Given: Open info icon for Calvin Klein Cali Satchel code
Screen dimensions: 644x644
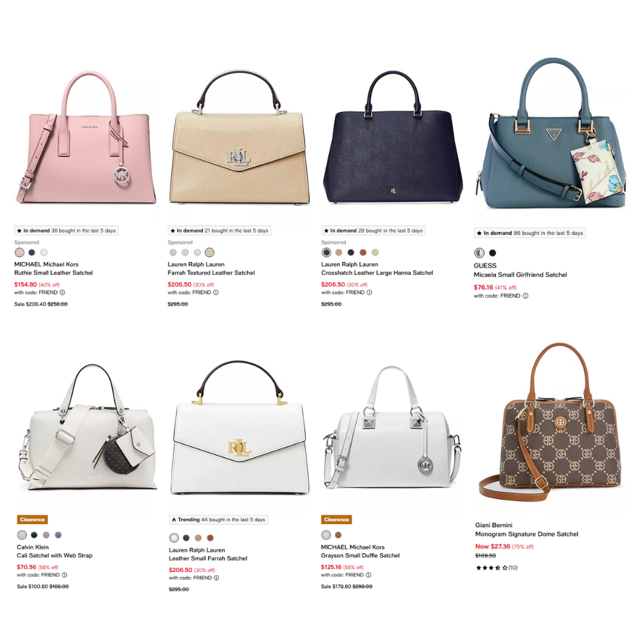Looking at the screenshot, I should (x=64, y=575).
